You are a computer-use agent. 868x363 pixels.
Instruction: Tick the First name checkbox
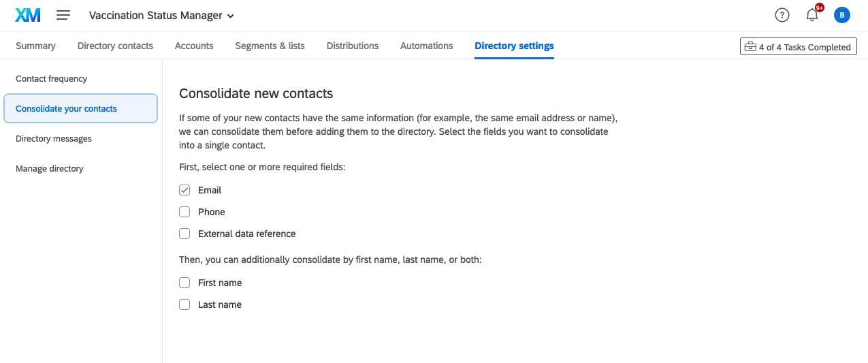(184, 283)
